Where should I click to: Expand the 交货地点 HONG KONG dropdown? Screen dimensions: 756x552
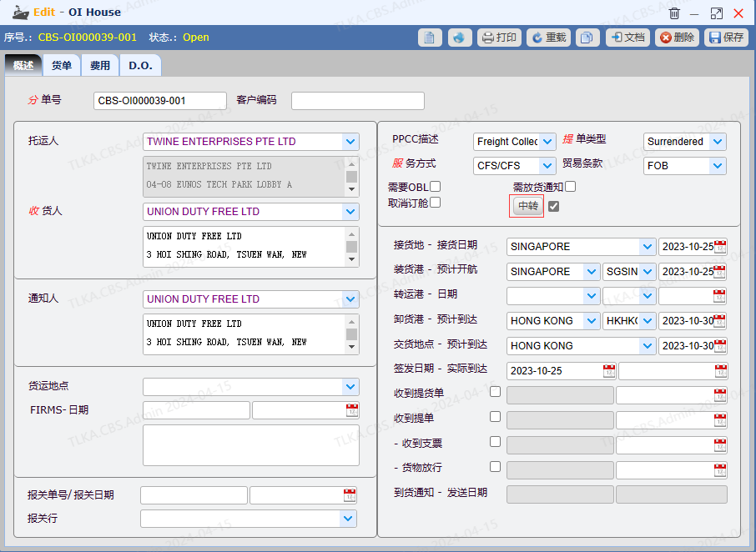(x=647, y=346)
